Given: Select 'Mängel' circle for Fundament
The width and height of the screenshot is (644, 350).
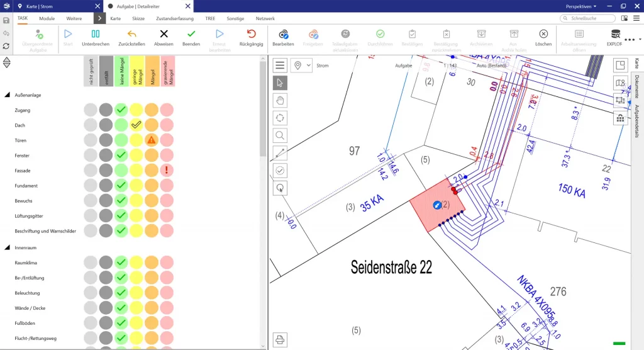Looking at the screenshot, I should (152, 186).
